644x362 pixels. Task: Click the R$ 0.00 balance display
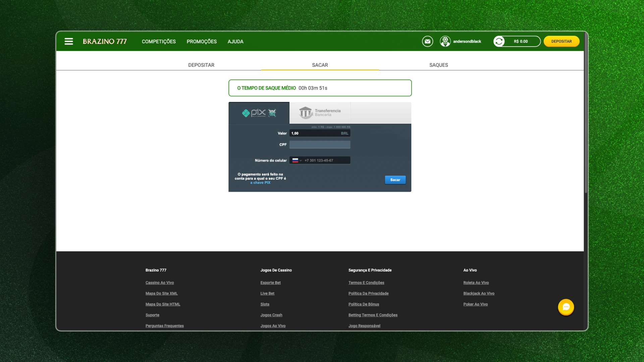[521, 42]
